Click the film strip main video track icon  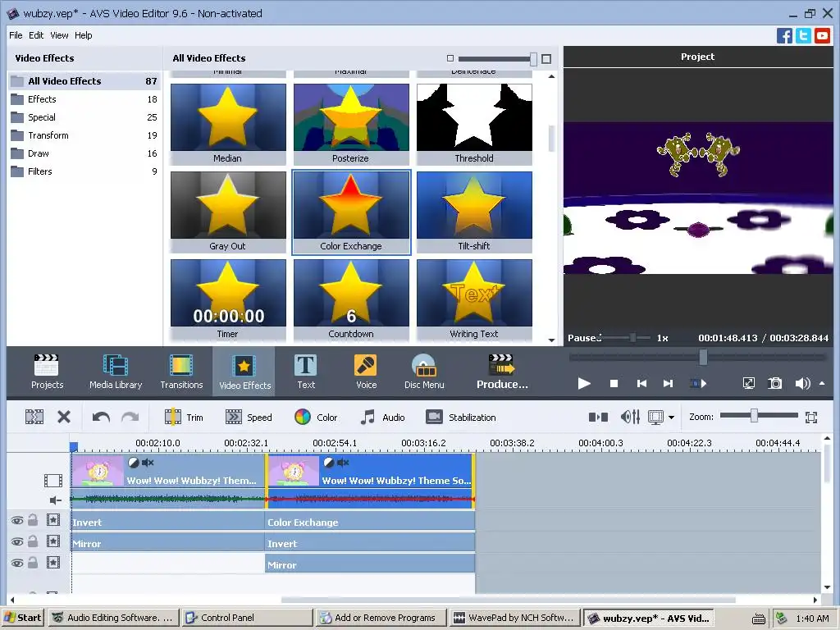click(53, 481)
